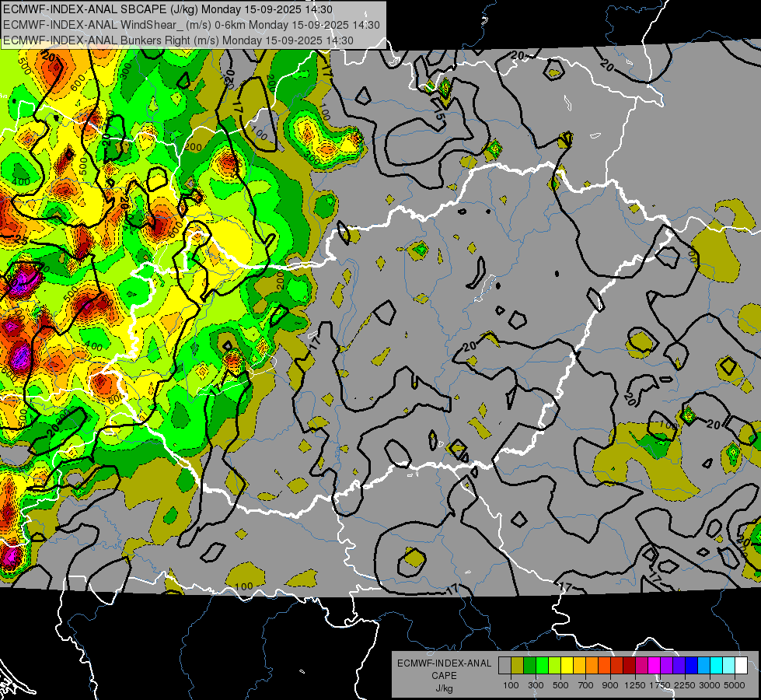Click the yellow-green legend swatch
761x700 pixels.
tap(555, 666)
